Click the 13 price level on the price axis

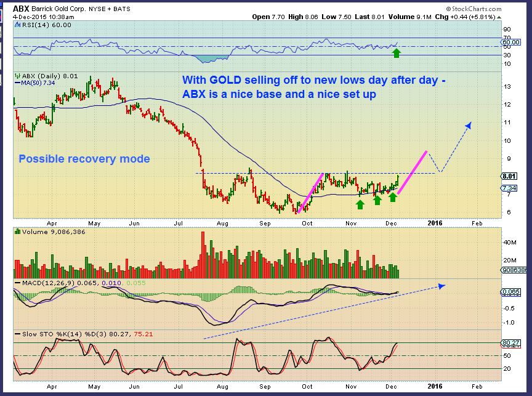pos(507,87)
